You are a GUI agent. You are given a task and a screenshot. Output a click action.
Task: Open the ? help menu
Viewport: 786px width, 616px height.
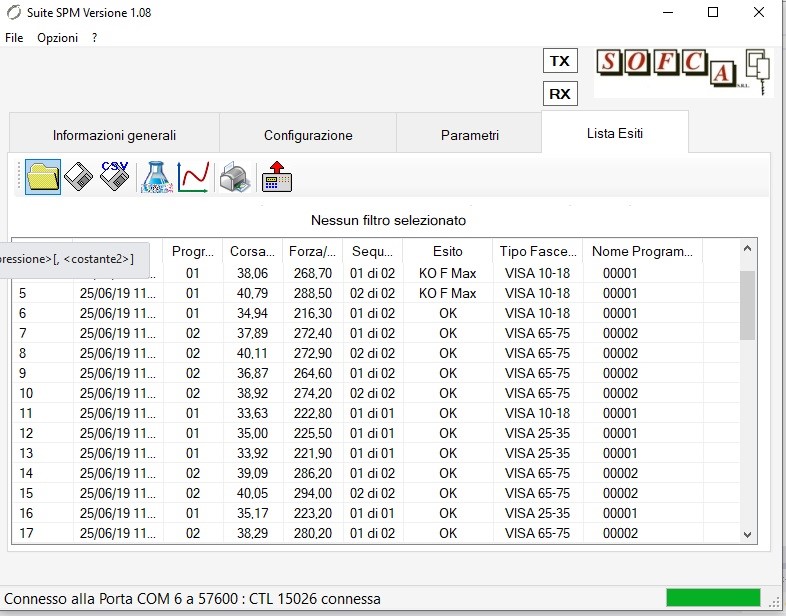tap(94, 38)
